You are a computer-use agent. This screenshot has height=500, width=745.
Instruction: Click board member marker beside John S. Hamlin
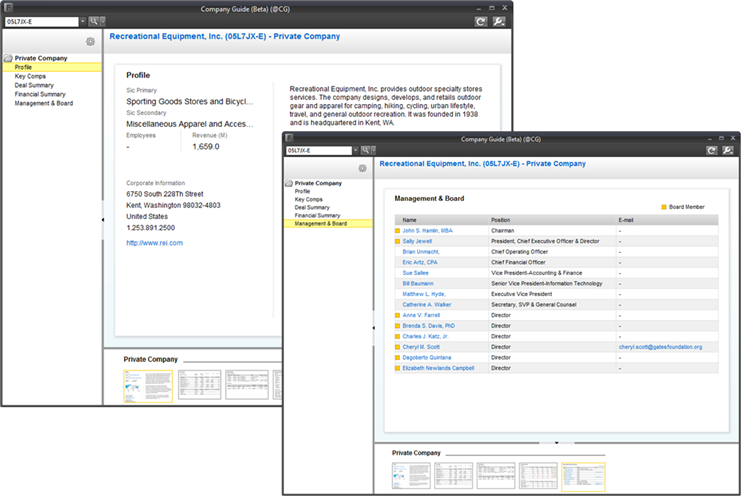point(398,231)
